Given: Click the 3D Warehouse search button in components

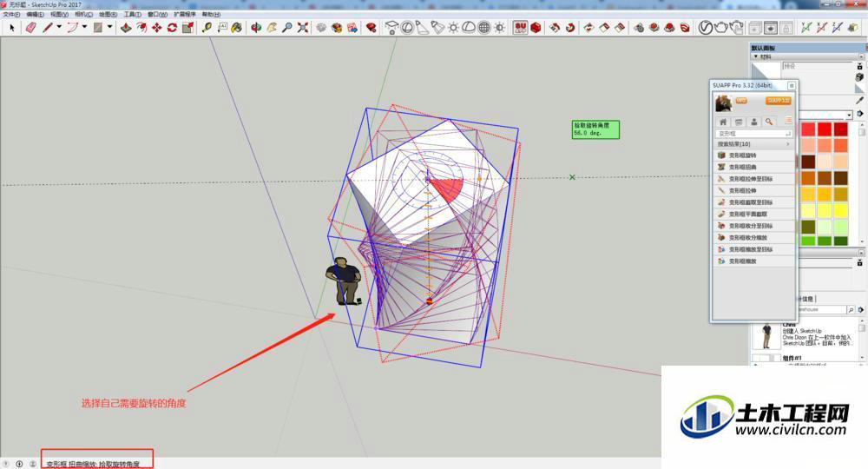Looking at the screenshot, I should point(851,309).
